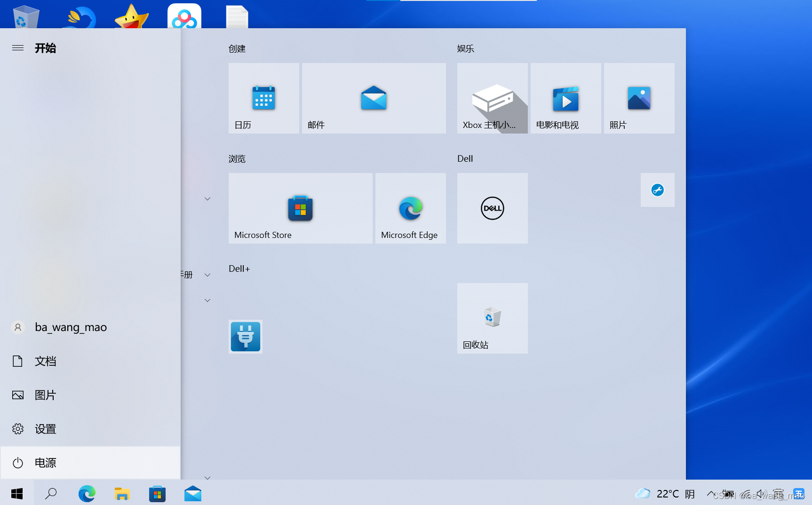812x505 pixels.
Task: Expand the app list chevron above the plug tile
Action: tap(207, 300)
